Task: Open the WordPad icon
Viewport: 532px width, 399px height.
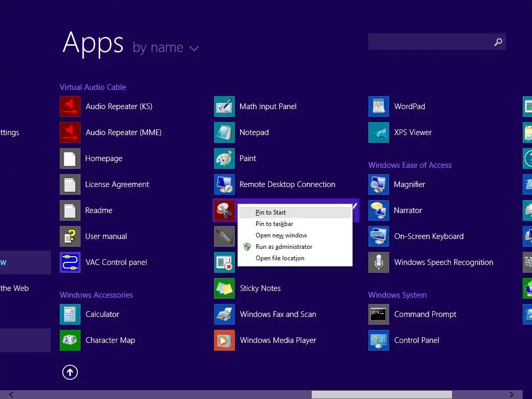Action: coord(379,106)
